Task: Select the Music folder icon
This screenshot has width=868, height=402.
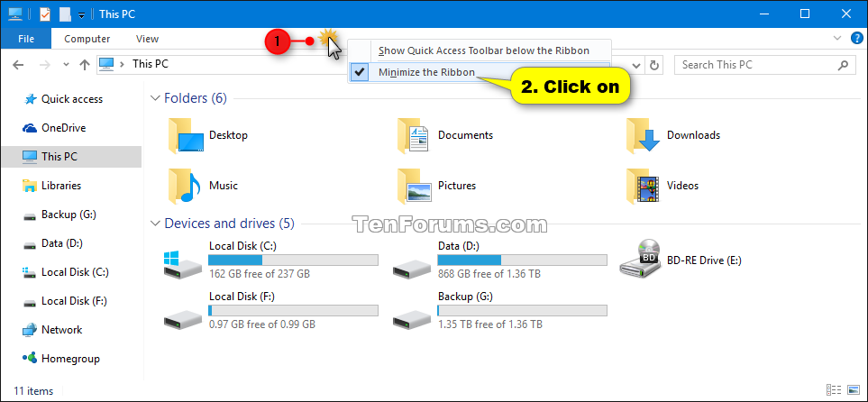Action: (x=186, y=186)
